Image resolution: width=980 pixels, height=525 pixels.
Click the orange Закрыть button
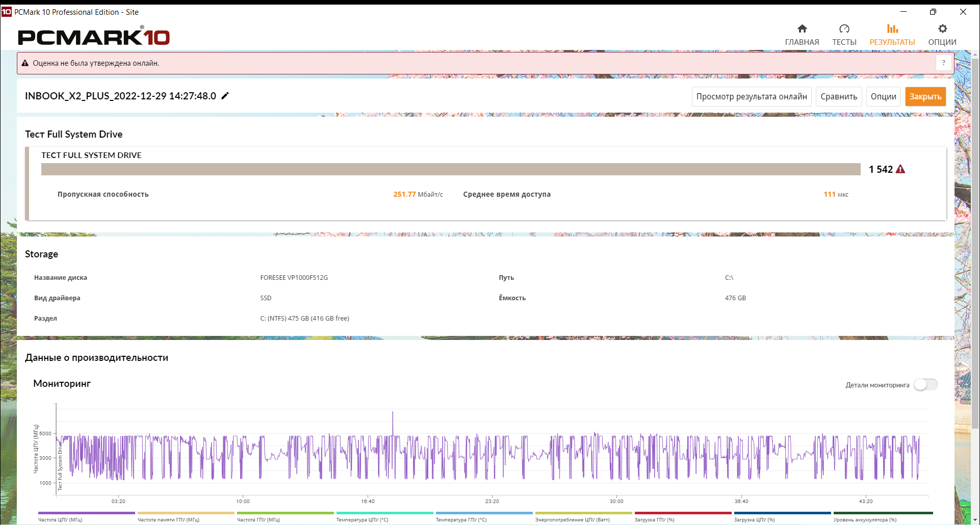925,96
